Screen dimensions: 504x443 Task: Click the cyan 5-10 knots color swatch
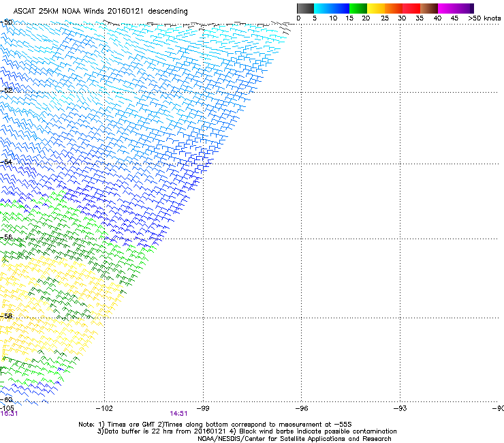point(323,8)
